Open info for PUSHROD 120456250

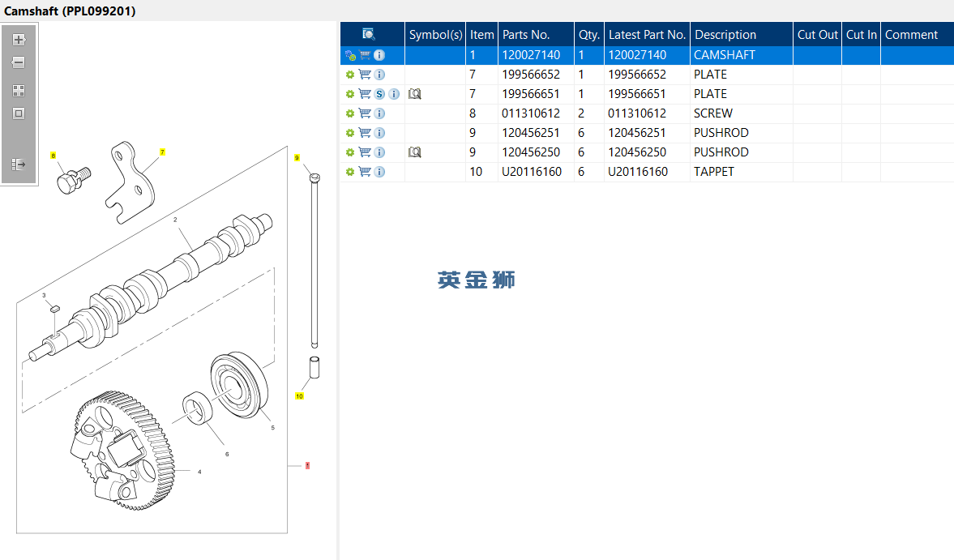[x=379, y=152]
